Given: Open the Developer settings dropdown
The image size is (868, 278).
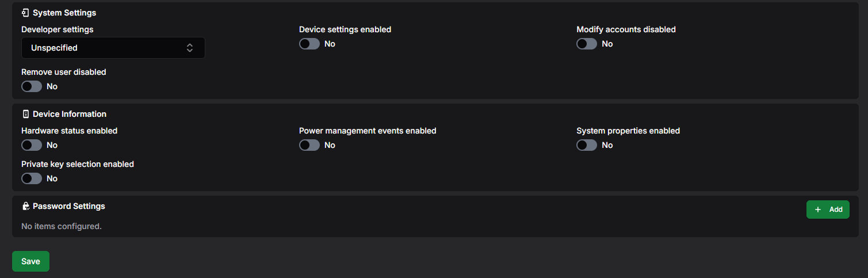Looking at the screenshot, I should click(113, 48).
